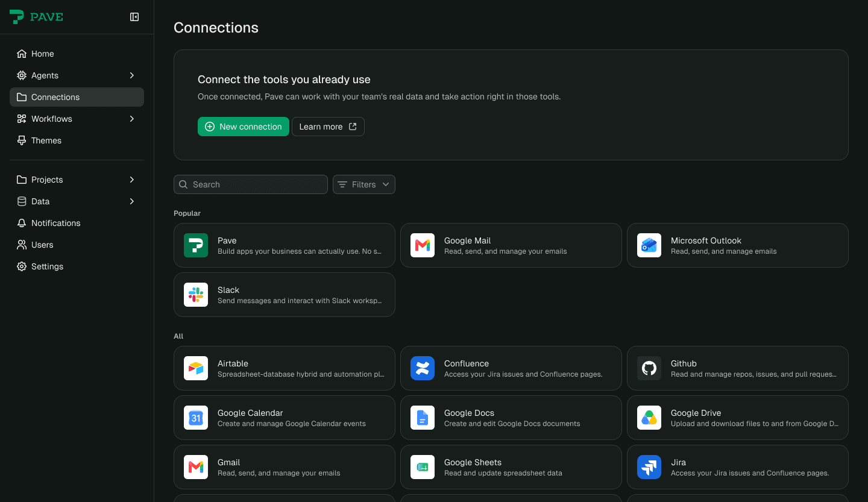
Task: Select the Airtable connection name
Action: 233,363
